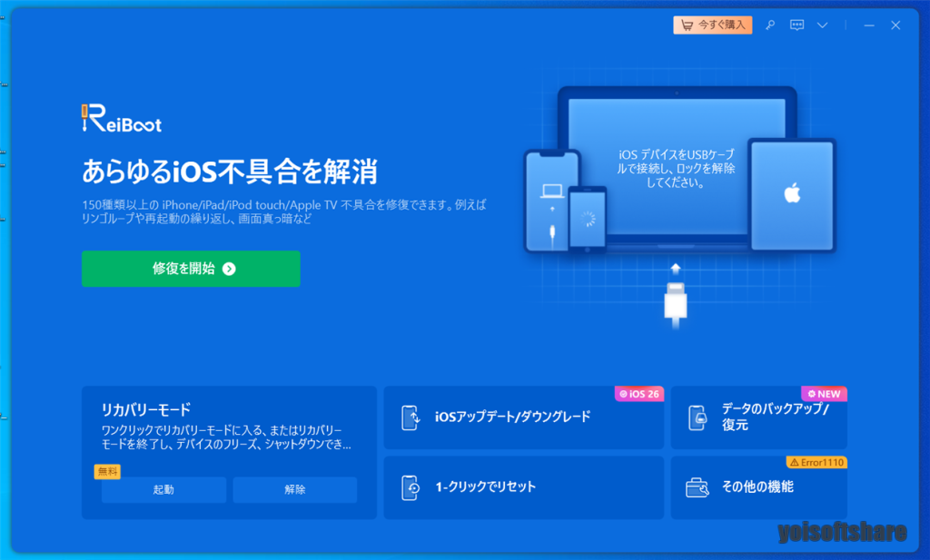930x560 pixels.
Task: Open その他の機能 card
Action: click(x=758, y=487)
